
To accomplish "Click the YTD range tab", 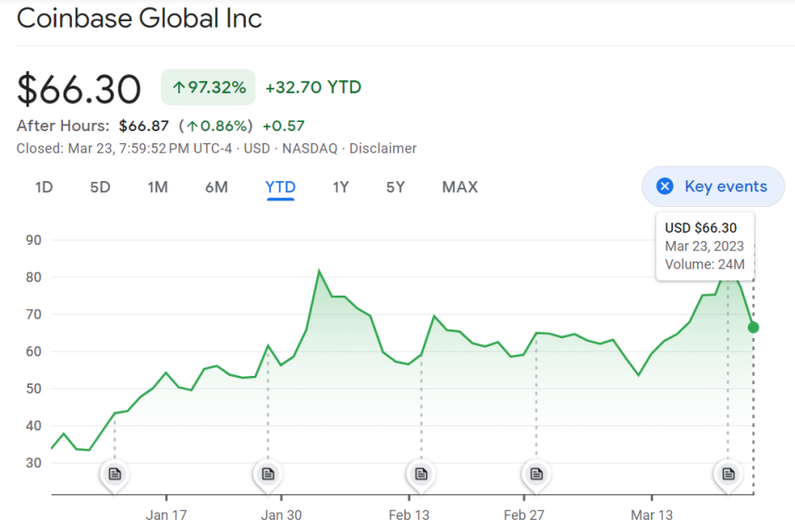I will point(280,187).
